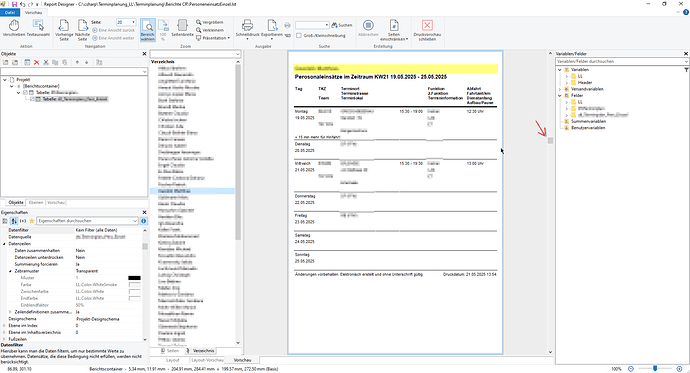Open the Seite number dropdown
The height and width of the screenshot is (373, 690).
coord(133,22)
